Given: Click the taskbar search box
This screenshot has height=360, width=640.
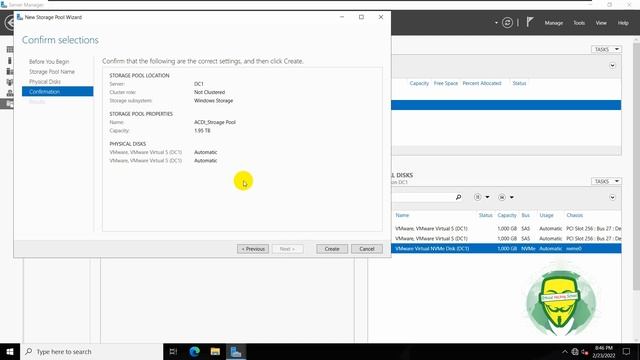Looking at the screenshot, I should pyautogui.click(x=91, y=351).
